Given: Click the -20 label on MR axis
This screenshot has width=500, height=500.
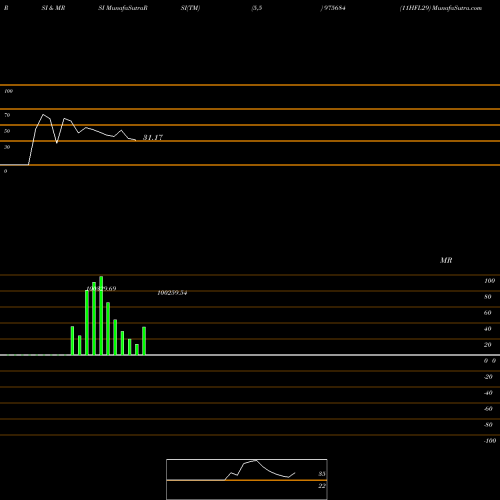Looking at the screenshot, I should point(488,377).
